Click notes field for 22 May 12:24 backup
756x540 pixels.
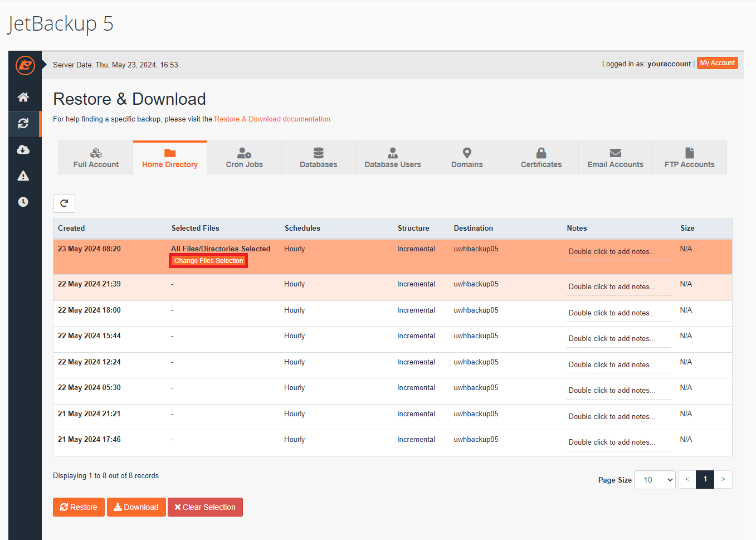coord(619,365)
